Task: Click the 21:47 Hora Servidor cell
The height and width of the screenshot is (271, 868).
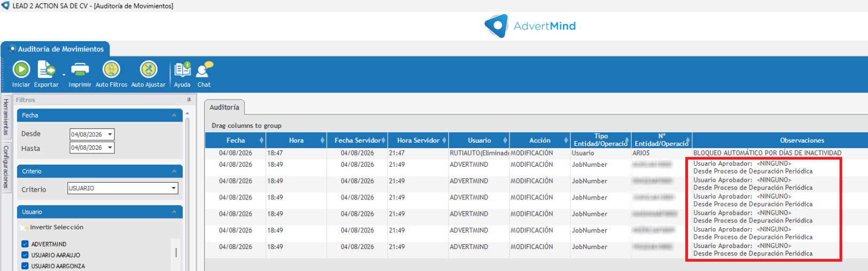Action: (x=418, y=153)
